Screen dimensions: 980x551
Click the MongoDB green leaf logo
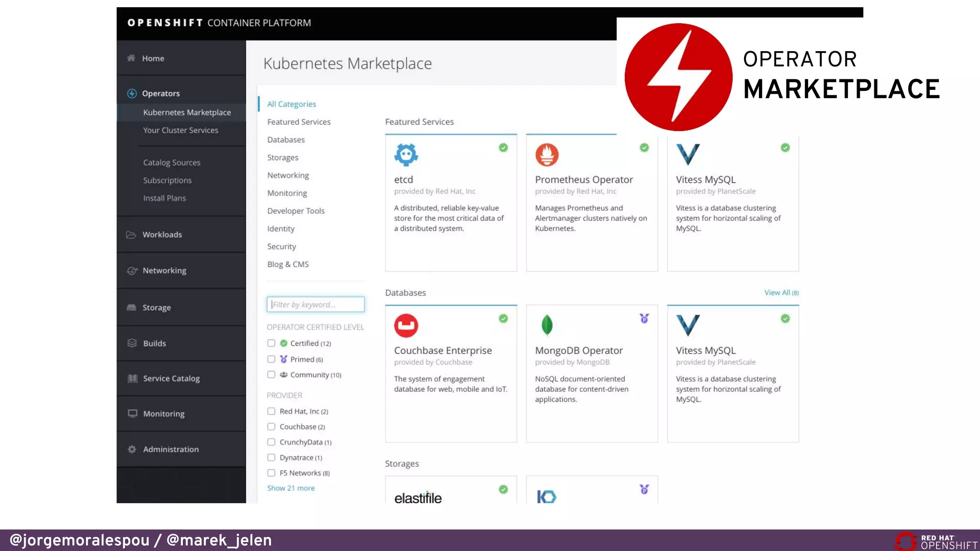coord(547,325)
